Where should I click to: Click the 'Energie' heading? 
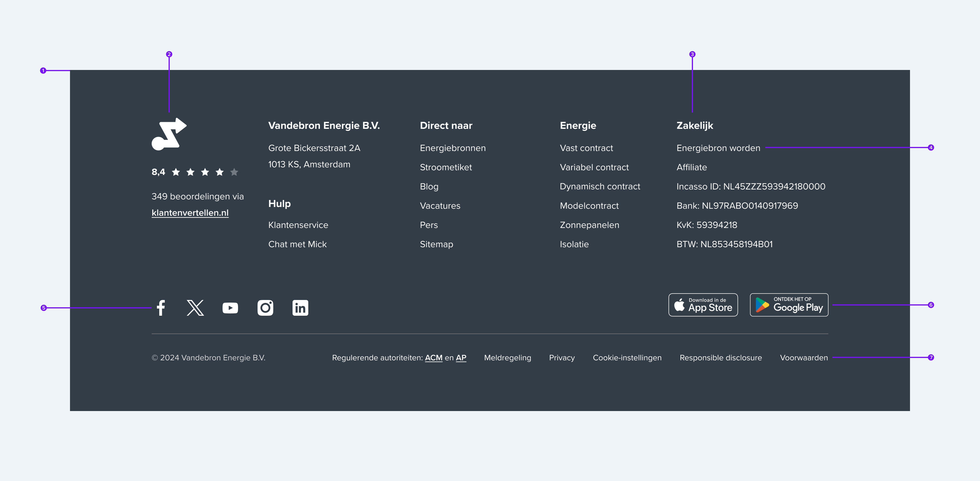pos(578,125)
